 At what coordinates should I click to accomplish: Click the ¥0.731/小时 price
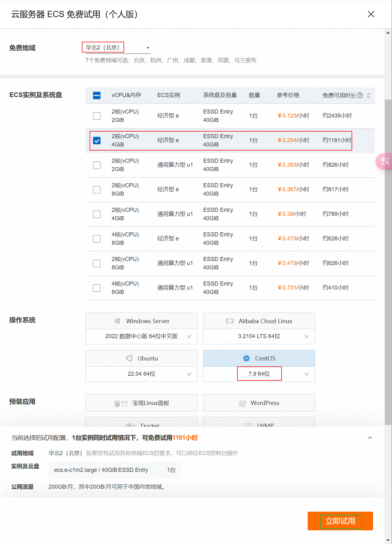pyautogui.click(x=293, y=288)
